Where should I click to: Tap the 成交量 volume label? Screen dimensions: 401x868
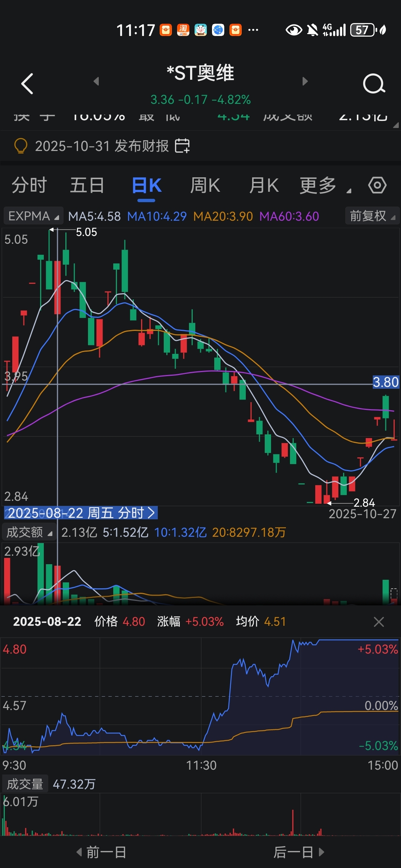tap(25, 784)
